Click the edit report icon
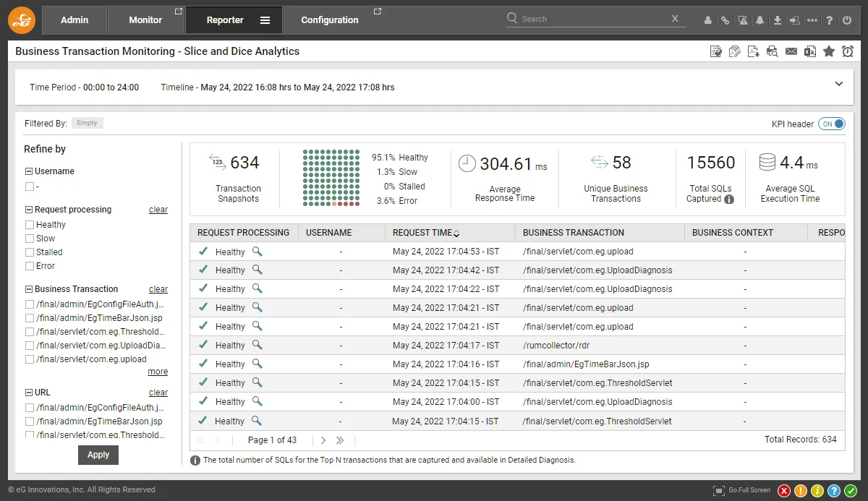Image resolution: width=868 pixels, height=501 pixels. [x=716, y=51]
